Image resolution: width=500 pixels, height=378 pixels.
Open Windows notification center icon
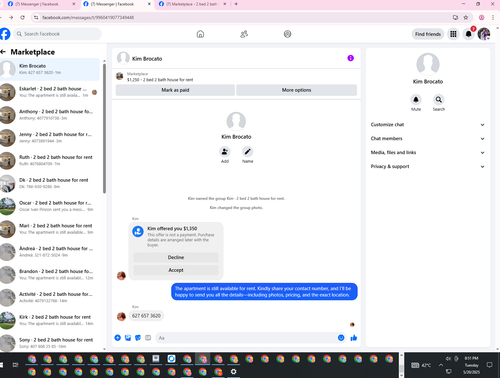489,365
